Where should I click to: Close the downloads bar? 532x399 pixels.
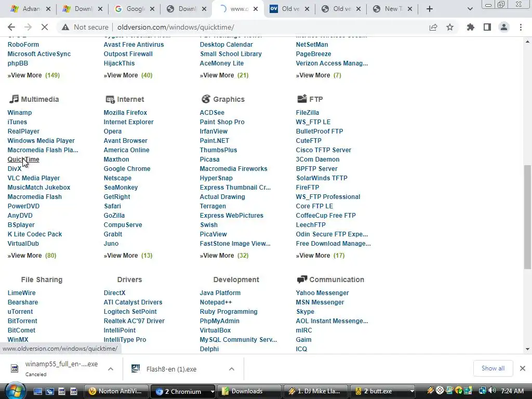[523, 368]
